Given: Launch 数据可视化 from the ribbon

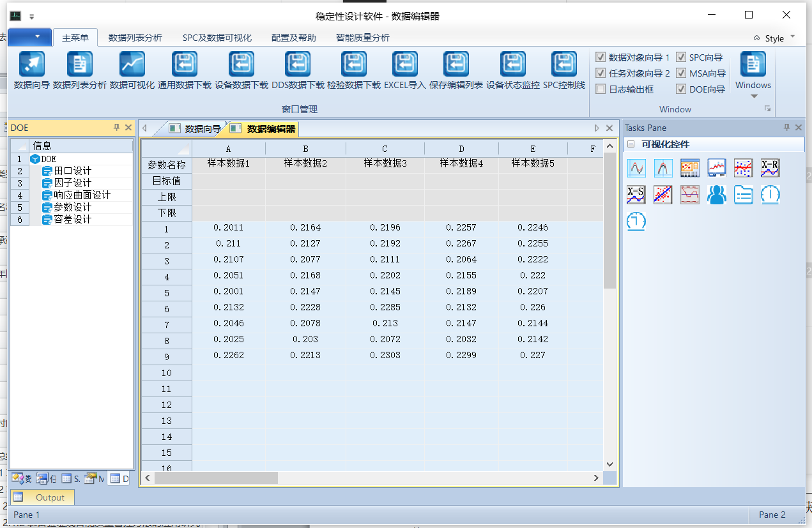Looking at the screenshot, I should (x=132, y=64).
